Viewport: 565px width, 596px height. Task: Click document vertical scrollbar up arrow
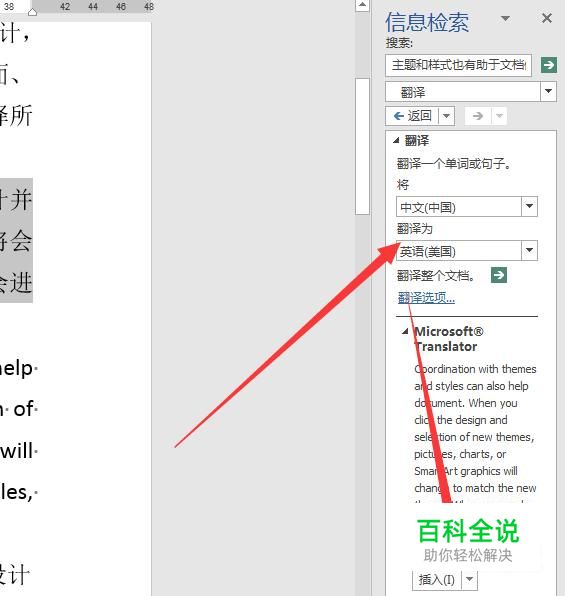tap(362, 5)
